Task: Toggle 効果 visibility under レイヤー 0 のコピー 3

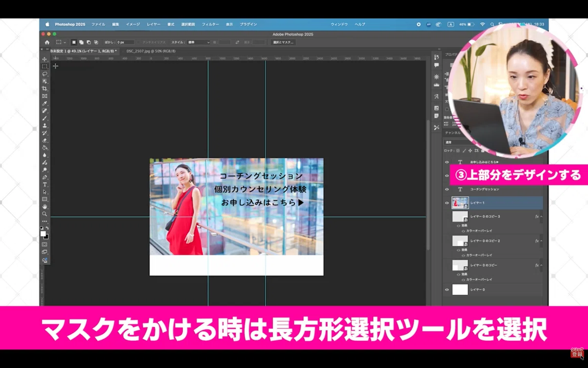Action: [x=459, y=226]
